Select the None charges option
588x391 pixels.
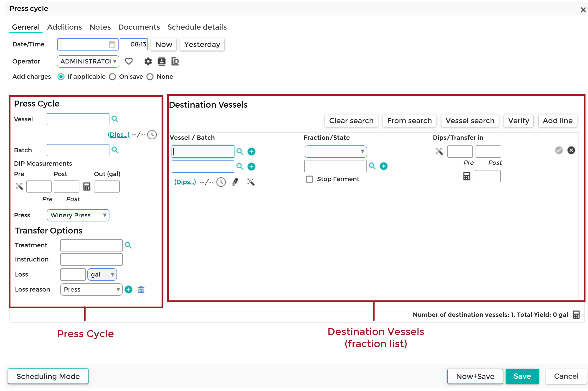[x=150, y=76]
